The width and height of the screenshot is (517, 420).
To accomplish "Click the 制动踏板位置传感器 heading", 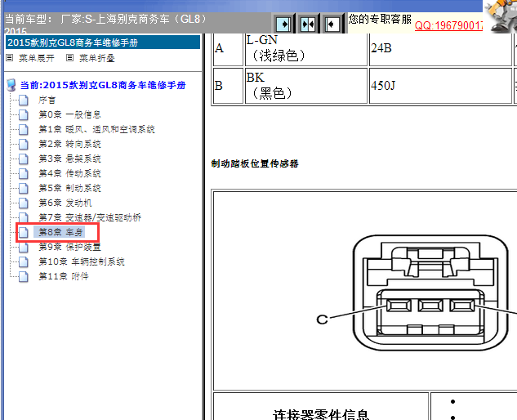I will coord(255,163).
